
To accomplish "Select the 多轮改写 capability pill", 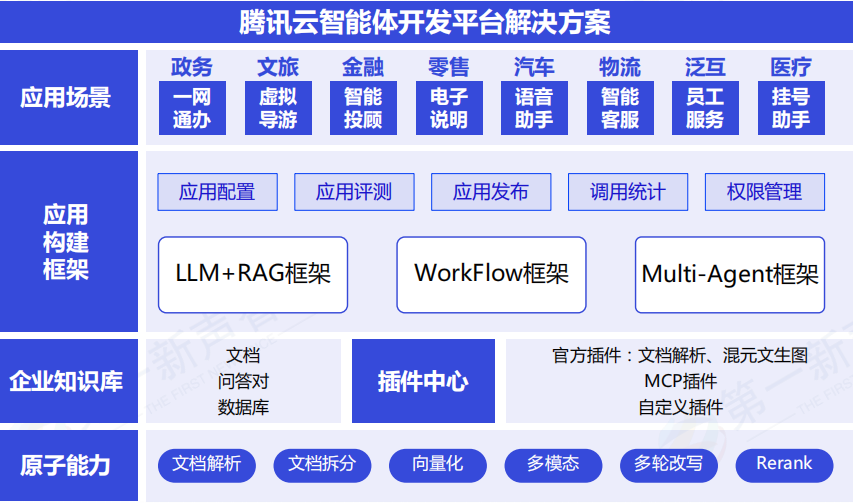I will 669,465.
